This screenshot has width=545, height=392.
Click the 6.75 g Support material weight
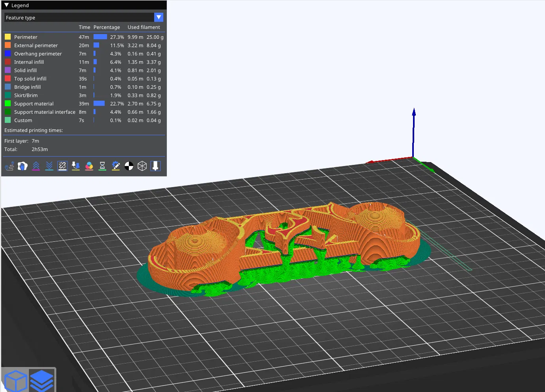pos(154,104)
